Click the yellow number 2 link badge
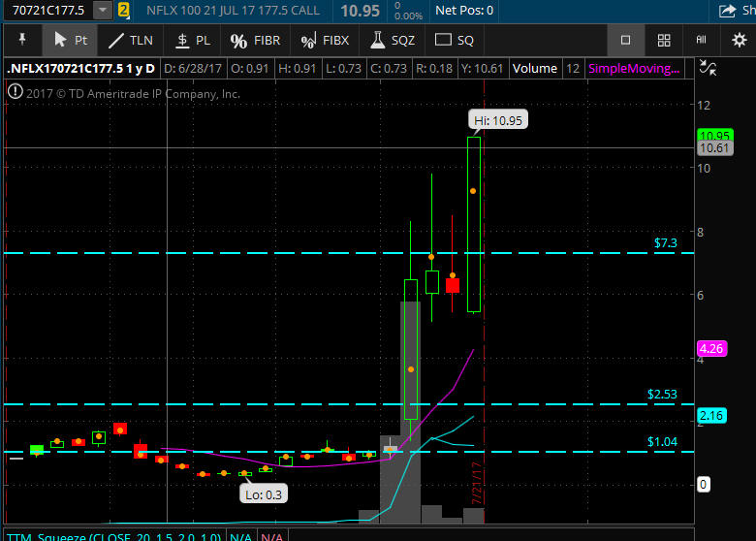756x541 pixels. (123, 11)
